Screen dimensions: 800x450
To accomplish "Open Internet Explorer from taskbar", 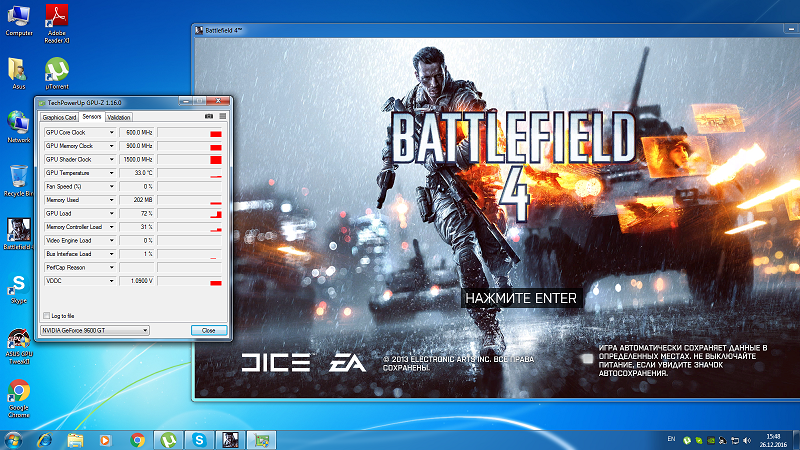I will [45, 440].
